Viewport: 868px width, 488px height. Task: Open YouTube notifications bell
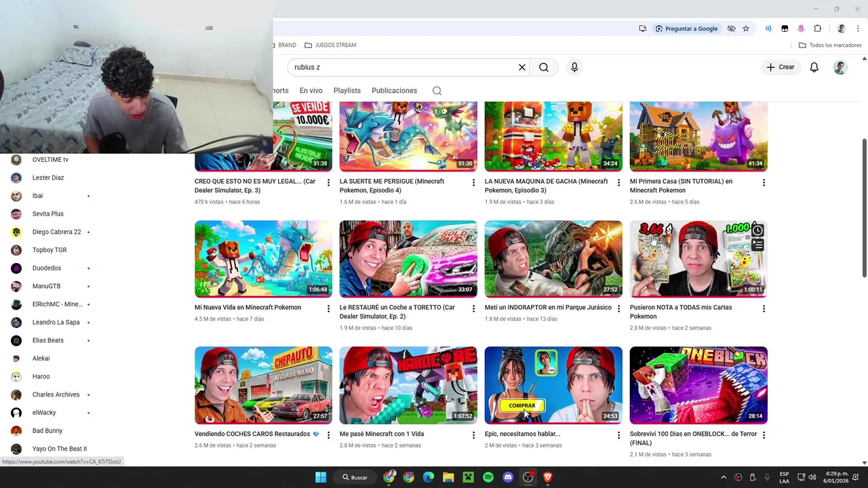pos(814,67)
